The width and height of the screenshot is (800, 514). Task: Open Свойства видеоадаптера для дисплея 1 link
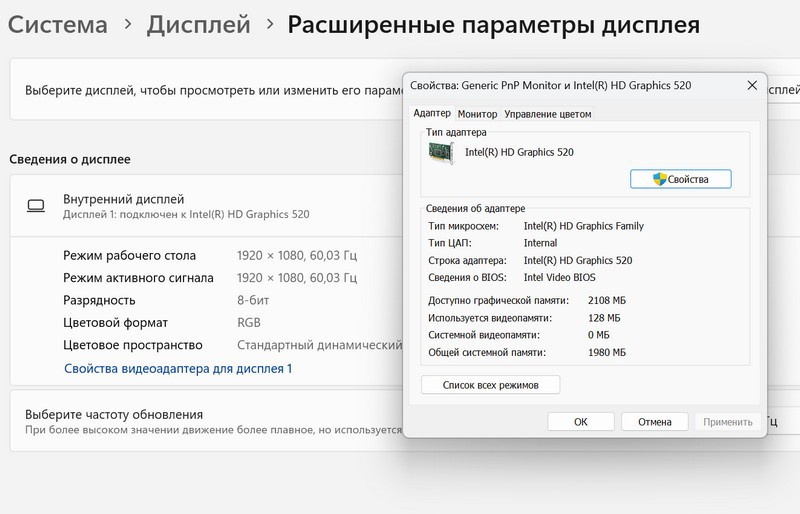(178, 368)
